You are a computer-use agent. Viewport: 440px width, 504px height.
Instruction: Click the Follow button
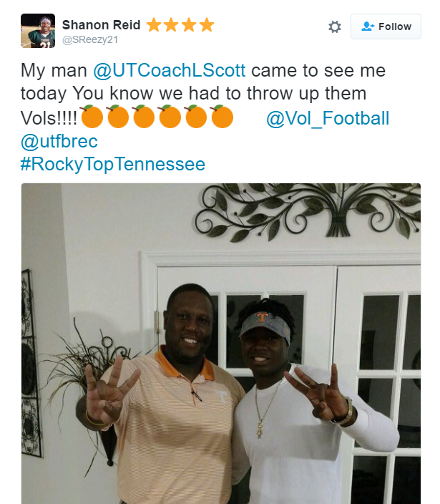point(386,26)
